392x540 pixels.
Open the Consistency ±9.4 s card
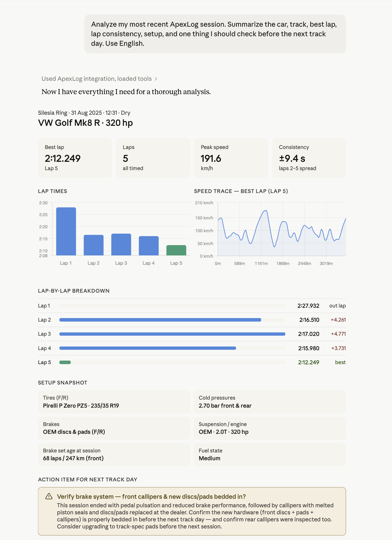click(x=309, y=158)
